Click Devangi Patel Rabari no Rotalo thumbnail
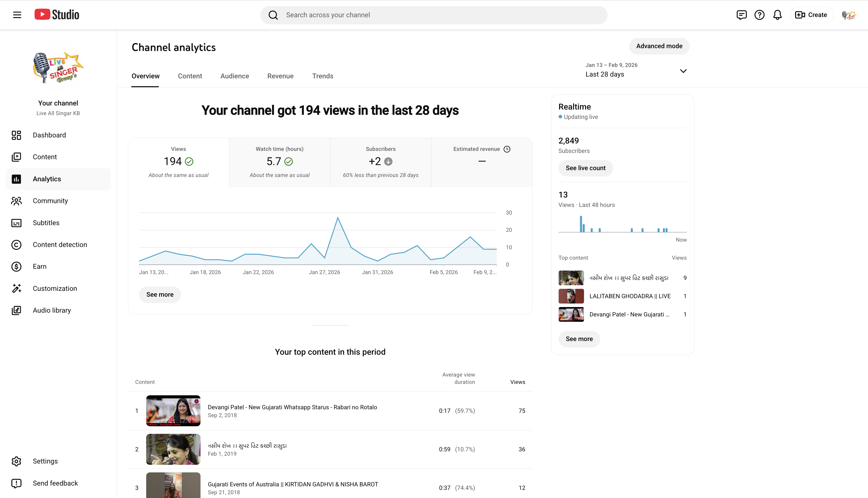Viewport: 868px width, 498px height. [173, 411]
